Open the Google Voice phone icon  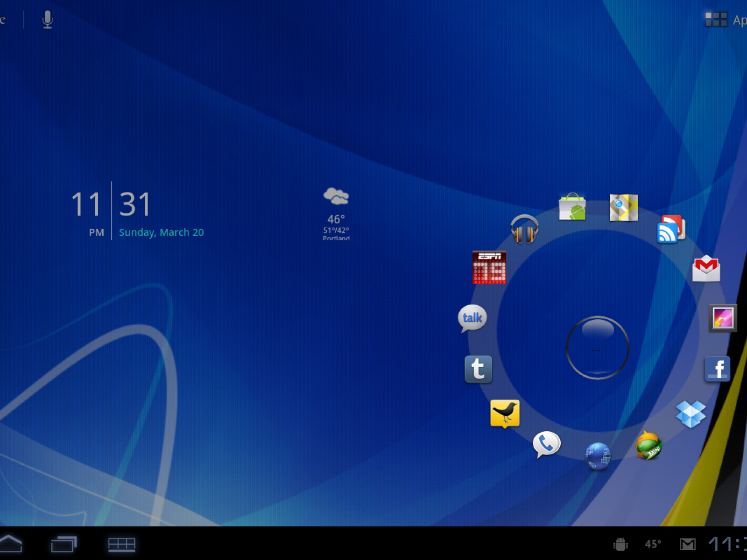pyautogui.click(x=546, y=444)
